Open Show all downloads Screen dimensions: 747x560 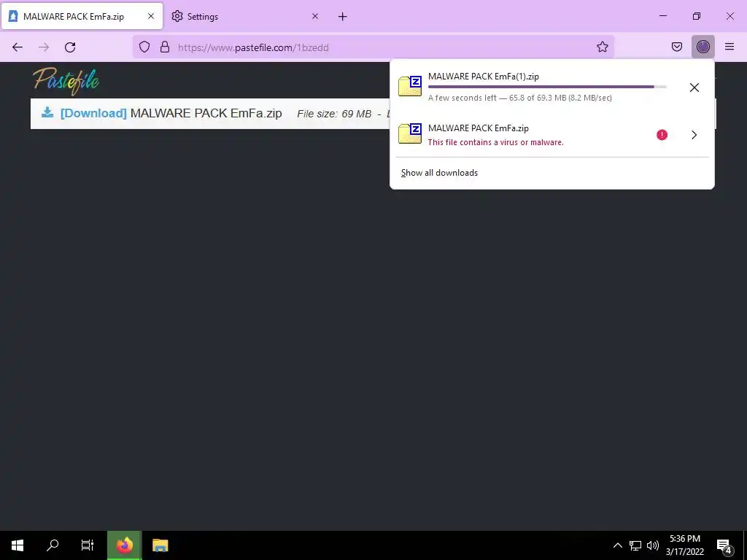pyautogui.click(x=439, y=173)
